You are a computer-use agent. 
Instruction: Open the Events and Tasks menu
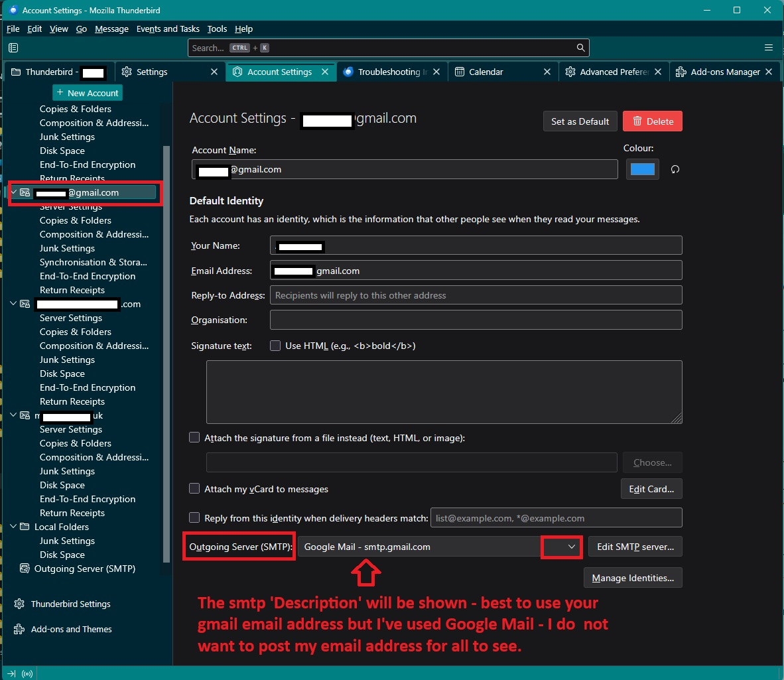168,29
